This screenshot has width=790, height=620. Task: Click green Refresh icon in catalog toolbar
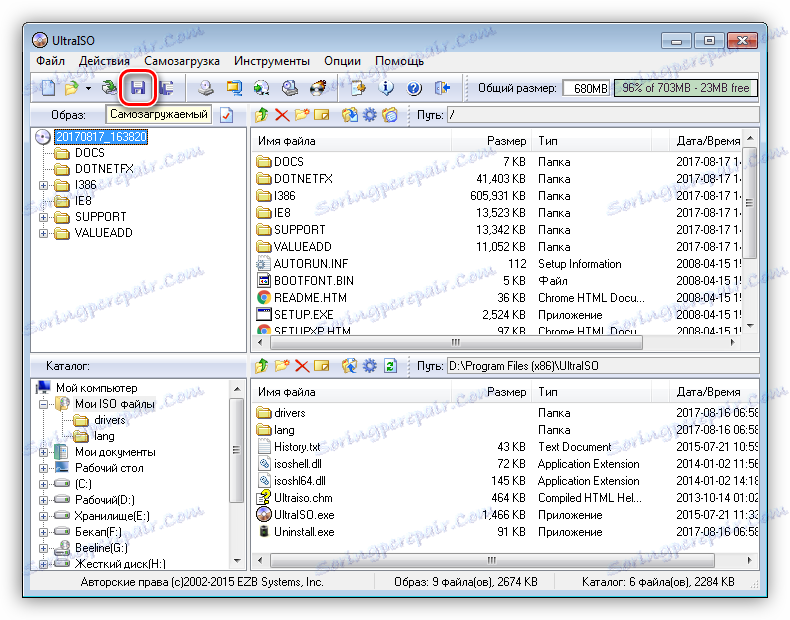(390, 366)
